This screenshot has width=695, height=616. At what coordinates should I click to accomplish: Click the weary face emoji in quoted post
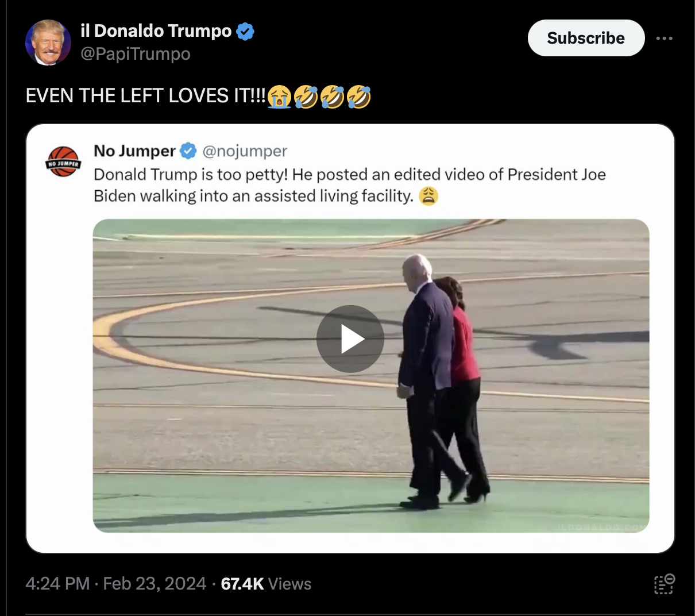[x=428, y=196]
